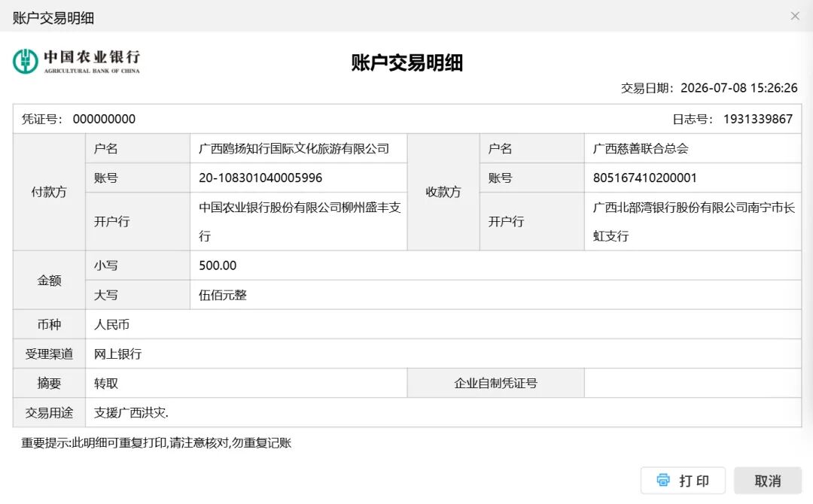Click the payer name 广西鸥扬知行国际文化旅游有限公司
813x504 pixels.
(294, 149)
